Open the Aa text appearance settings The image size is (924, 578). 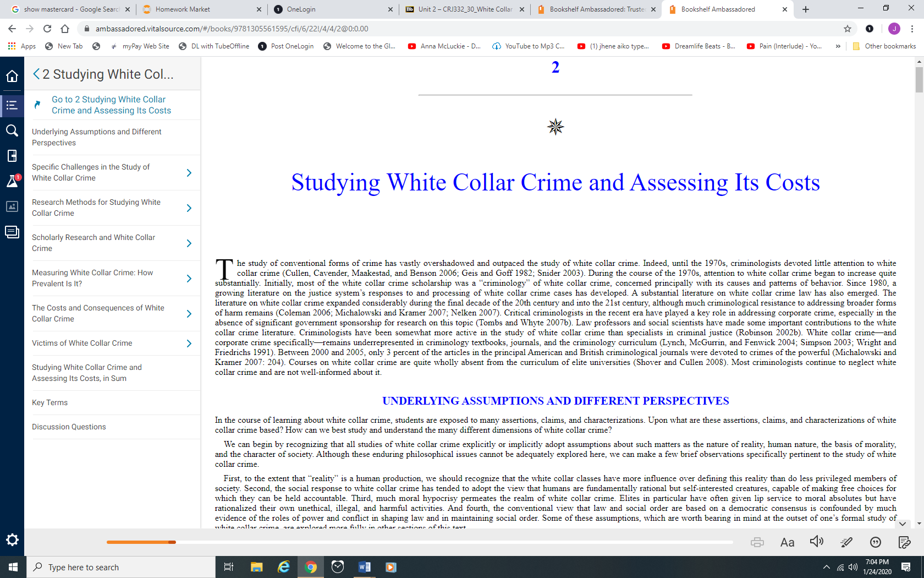pyautogui.click(x=787, y=542)
